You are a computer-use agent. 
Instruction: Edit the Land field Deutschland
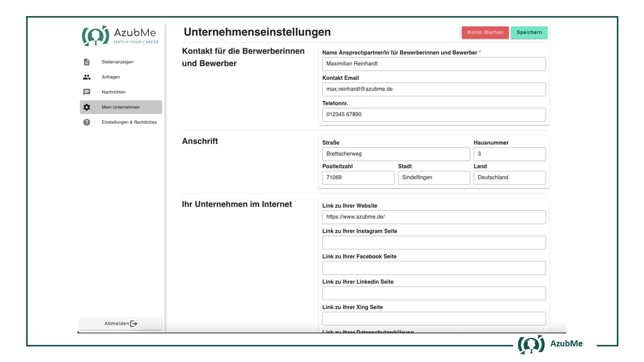coord(510,177)
